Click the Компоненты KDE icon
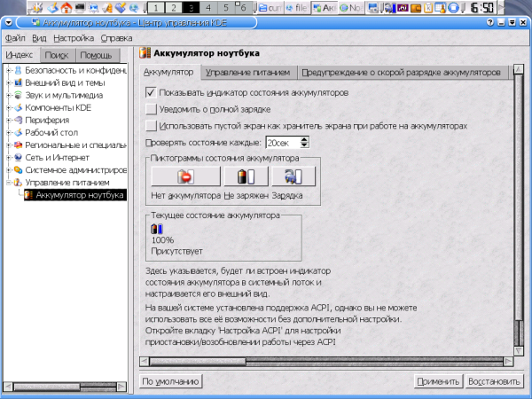The image size is (532, 399). (18, 108)
